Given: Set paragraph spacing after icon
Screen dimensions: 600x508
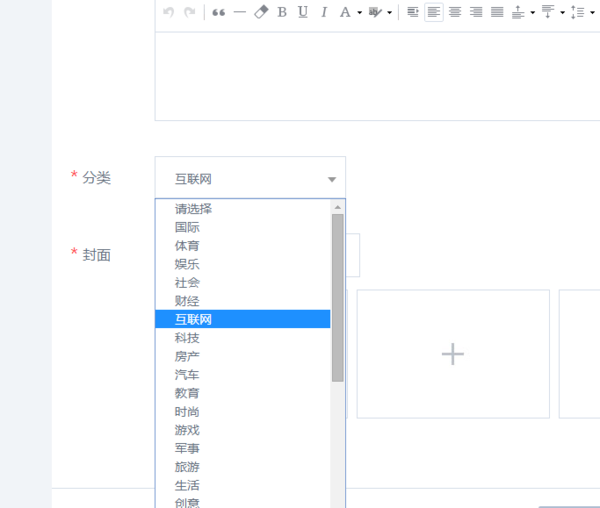Looking at the screenshot, I should [x=548, y=12].
